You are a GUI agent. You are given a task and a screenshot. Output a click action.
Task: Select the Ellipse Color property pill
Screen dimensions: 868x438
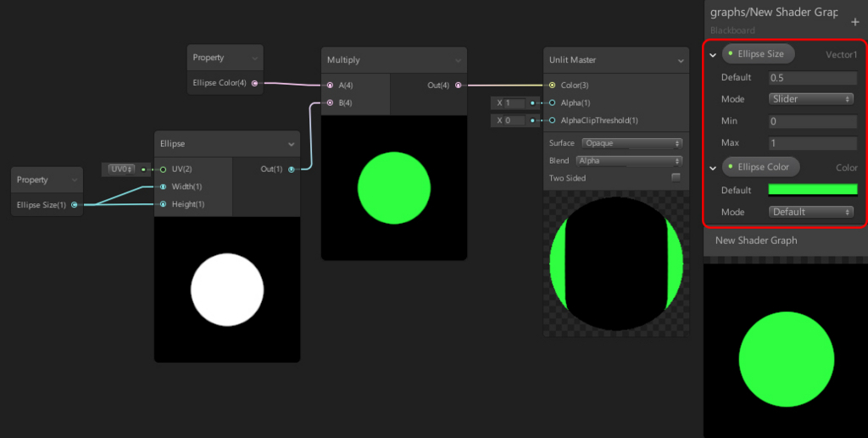(760, 167)
